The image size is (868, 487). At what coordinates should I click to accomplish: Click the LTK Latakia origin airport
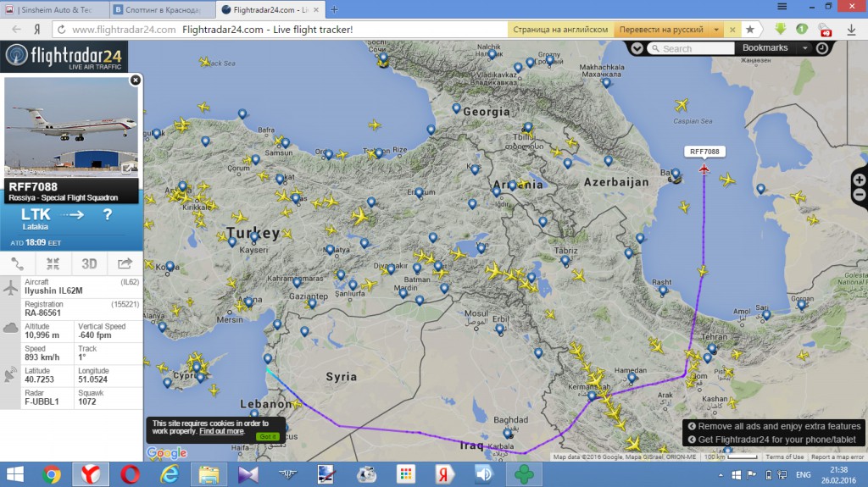coord(36,219)
